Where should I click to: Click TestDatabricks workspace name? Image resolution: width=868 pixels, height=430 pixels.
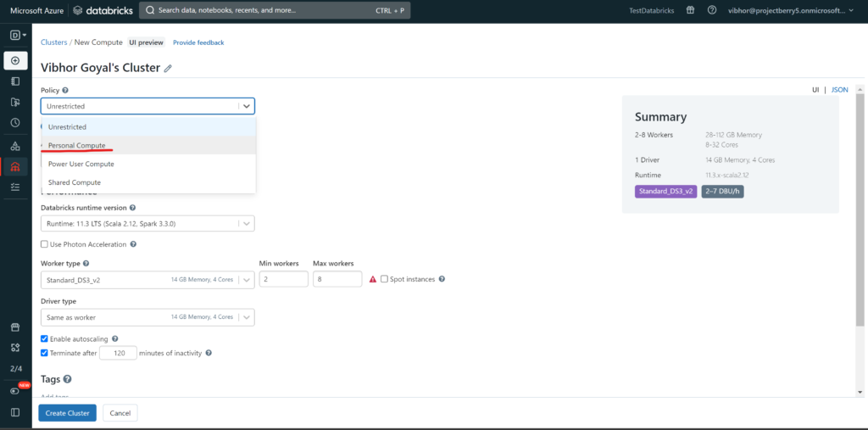tap(652, 10)
